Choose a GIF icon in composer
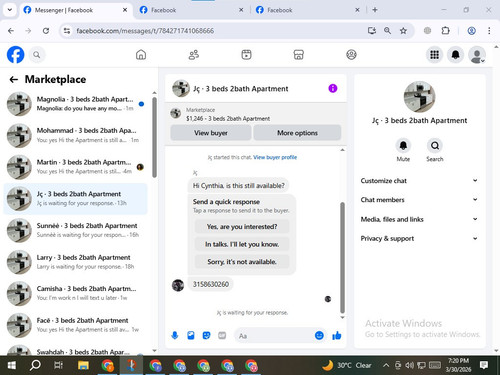This screenshot has width=500, height=375. (222, 335)
